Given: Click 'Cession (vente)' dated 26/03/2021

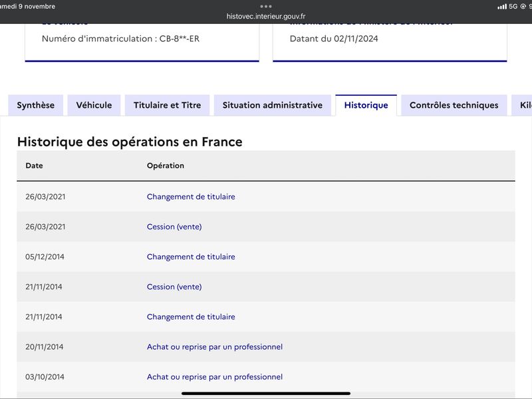Looking at the screenshot, I should point(174,227).
